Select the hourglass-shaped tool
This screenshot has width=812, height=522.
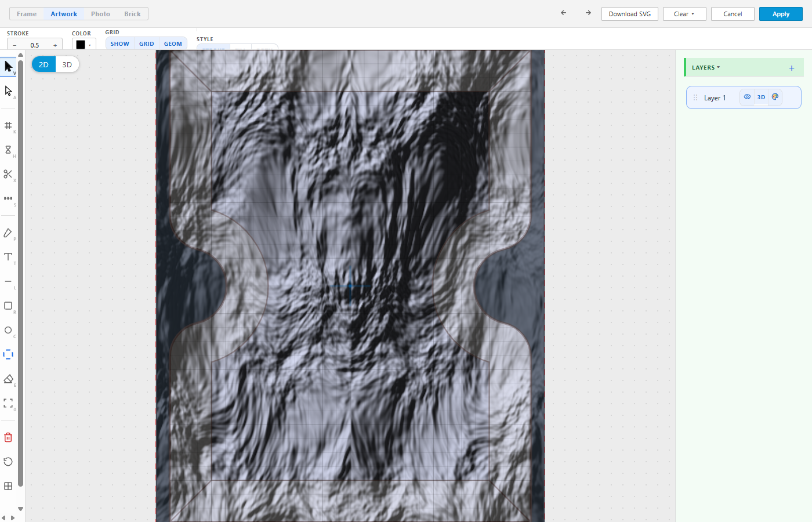pyautogui.click(x=8, y=150)
